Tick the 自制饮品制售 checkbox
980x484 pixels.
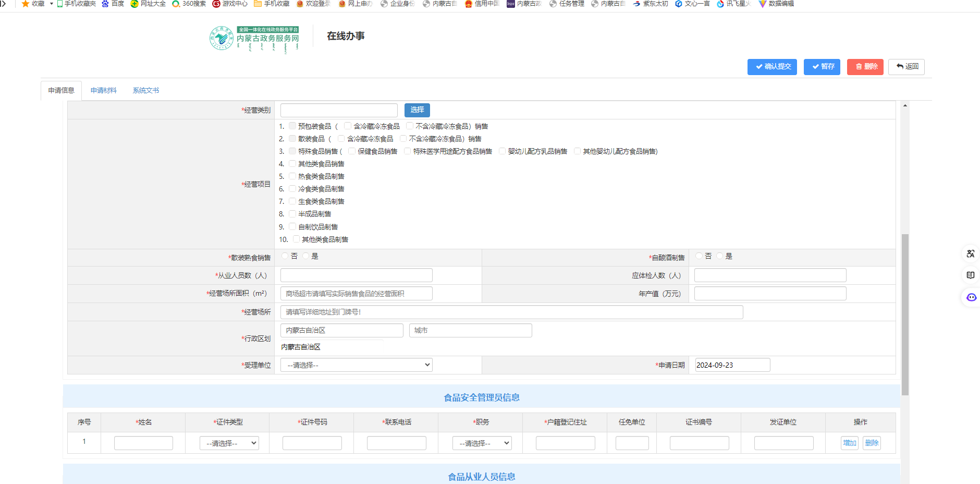pos(292,227)
